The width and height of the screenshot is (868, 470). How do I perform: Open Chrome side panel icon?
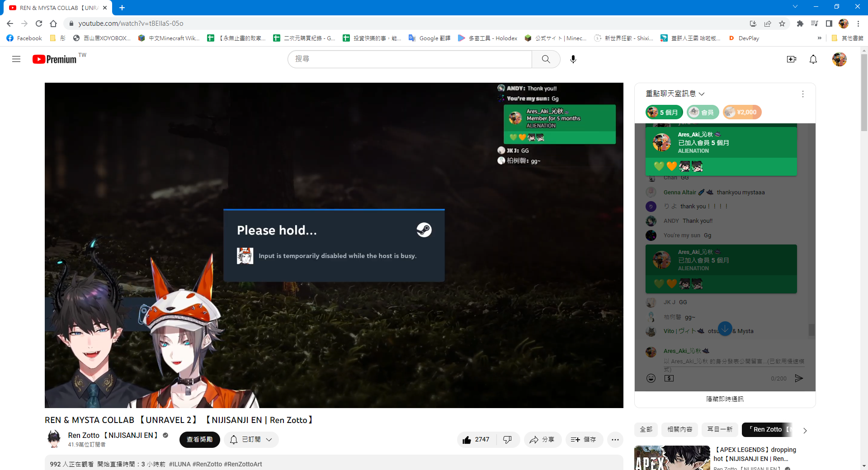click(829, 23)
